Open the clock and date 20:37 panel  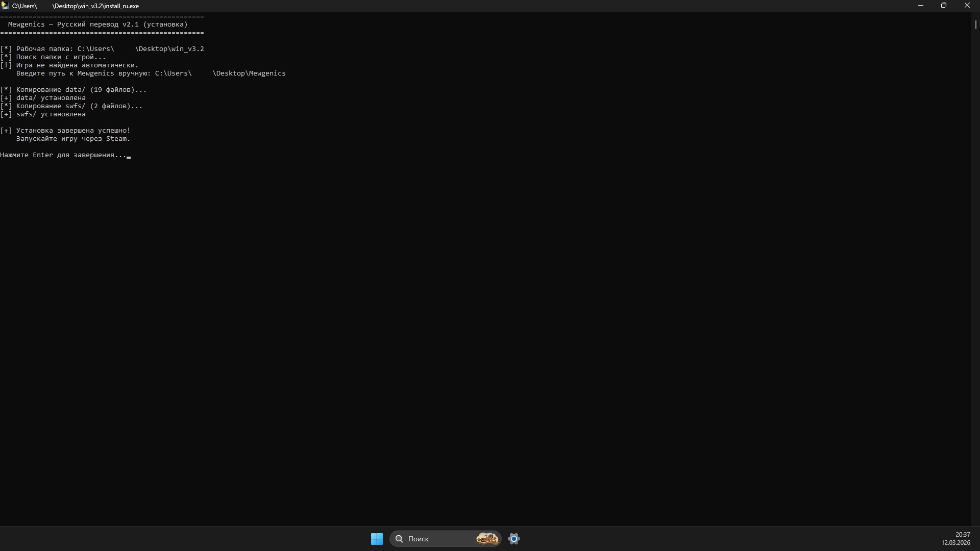(x=956, y=539)
